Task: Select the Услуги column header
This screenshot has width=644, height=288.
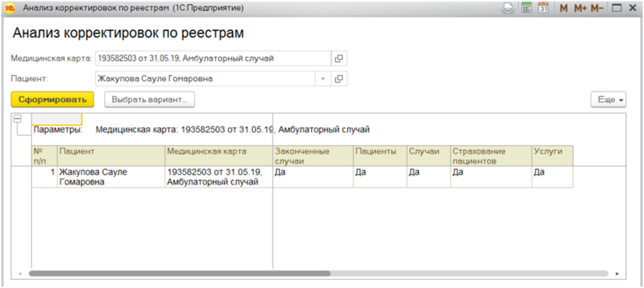Action: click(x=552, y=156)
